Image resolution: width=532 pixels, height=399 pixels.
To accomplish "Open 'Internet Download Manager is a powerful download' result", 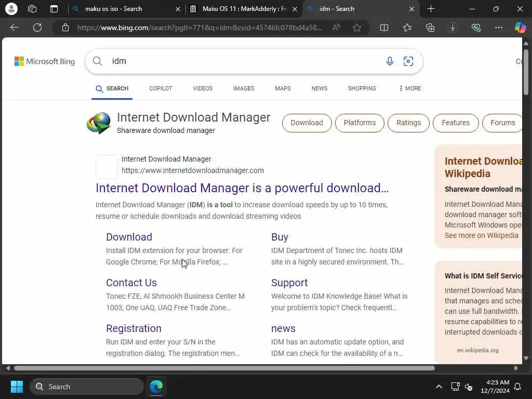I will coord(242,188).
